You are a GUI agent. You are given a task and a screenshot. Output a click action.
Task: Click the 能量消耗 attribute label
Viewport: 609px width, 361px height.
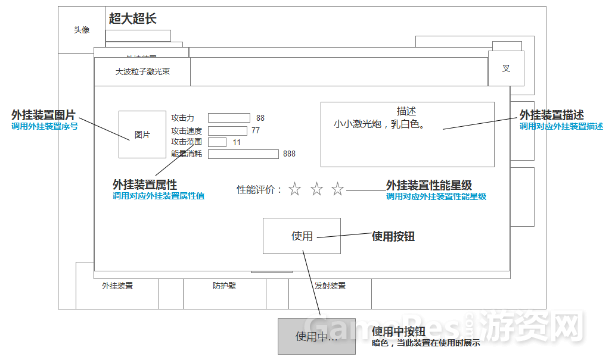click(x=186, y=154)
